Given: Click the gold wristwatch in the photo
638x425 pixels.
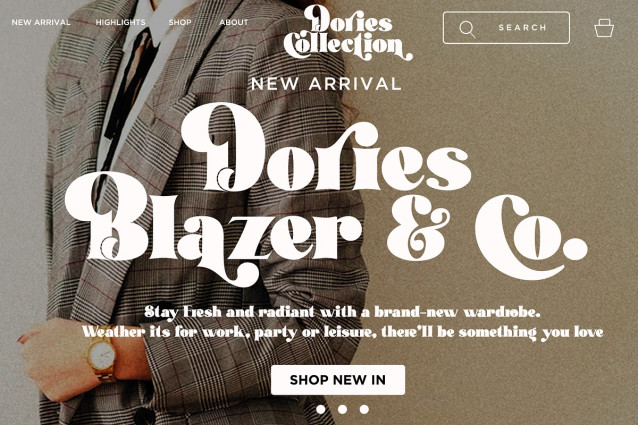Looking at the screenshot, I should coord(102,357).
